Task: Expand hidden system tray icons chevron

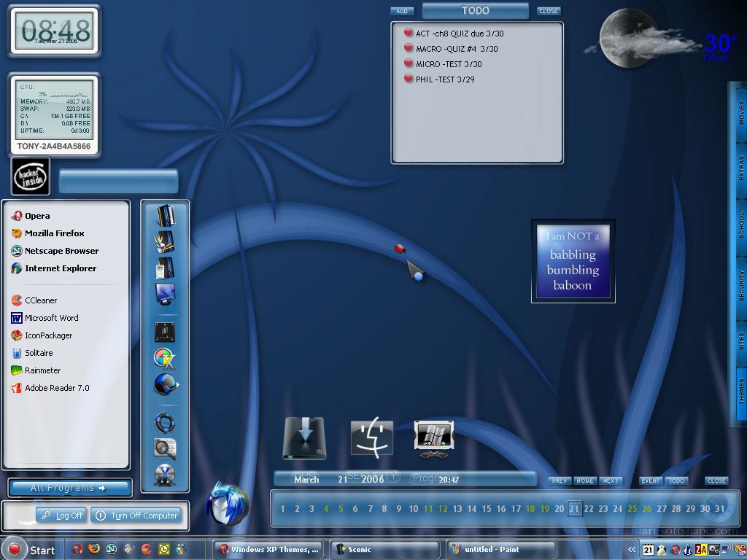Action: tap(632, 550)
